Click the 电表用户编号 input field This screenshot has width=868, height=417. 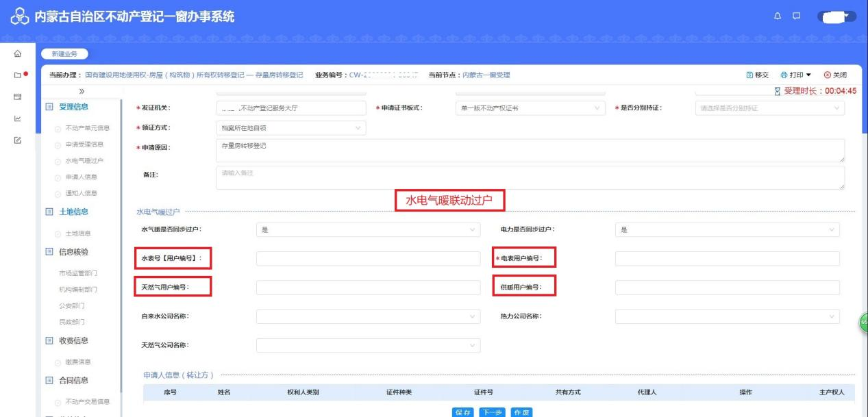(727, 259)
